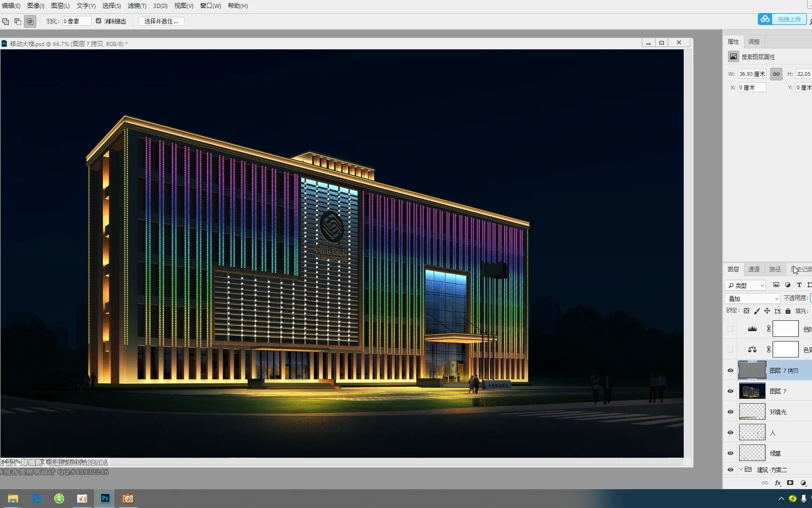812x508 pixels.
Task: Open the 图像(I) menu
Action: coord(36,6)
